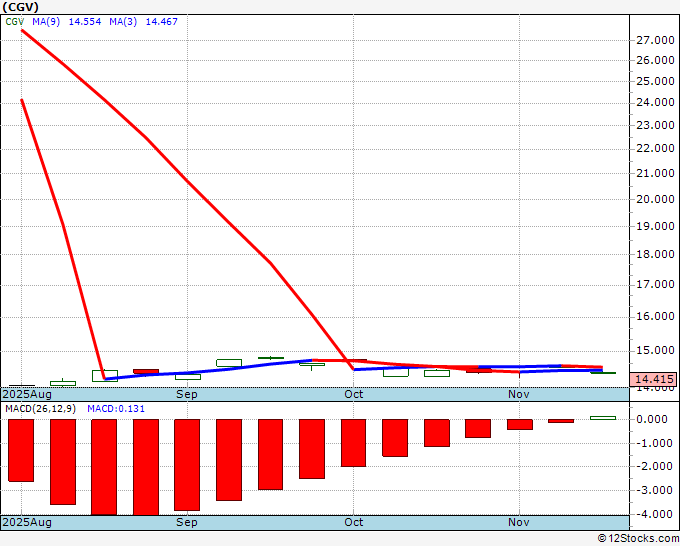680x546 pixels.
Task: Click the -1.000 MACD axis label
Action: [655, 443]
